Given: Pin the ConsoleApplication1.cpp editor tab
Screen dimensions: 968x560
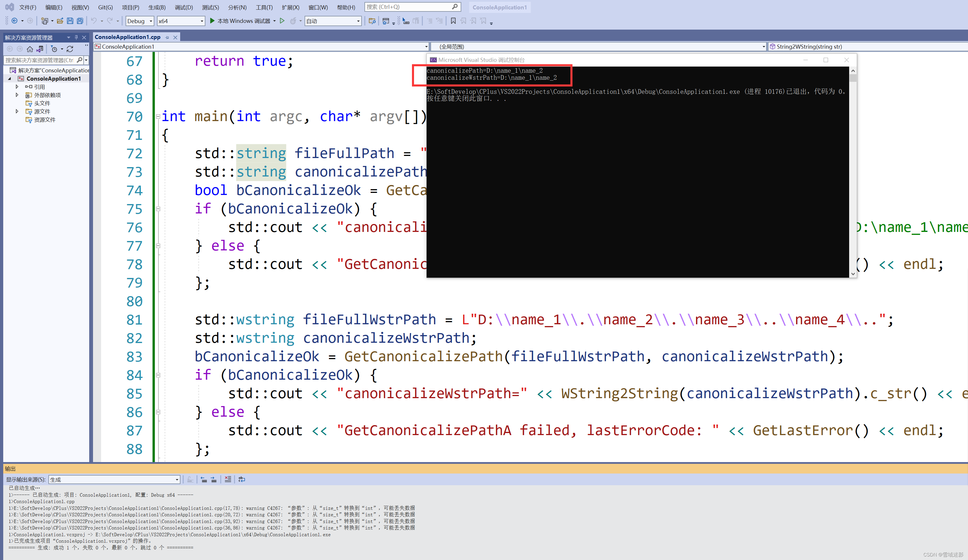Looking at the screenshot, I should [x=167, y=37].
